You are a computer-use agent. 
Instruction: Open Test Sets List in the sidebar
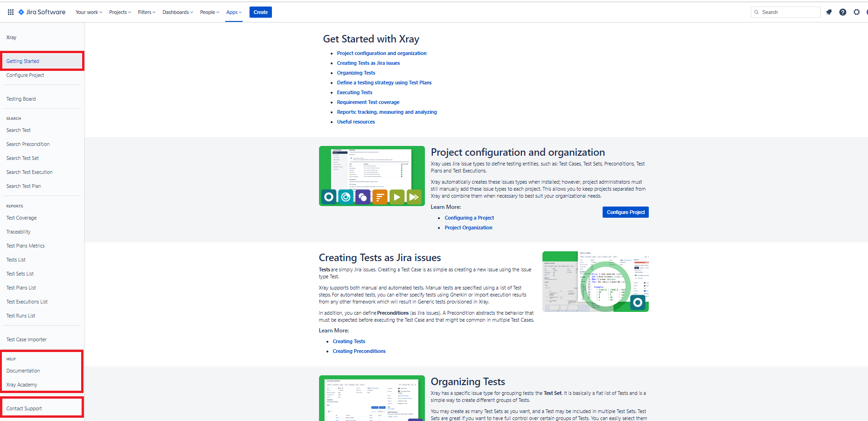click(x=20, y=274)
